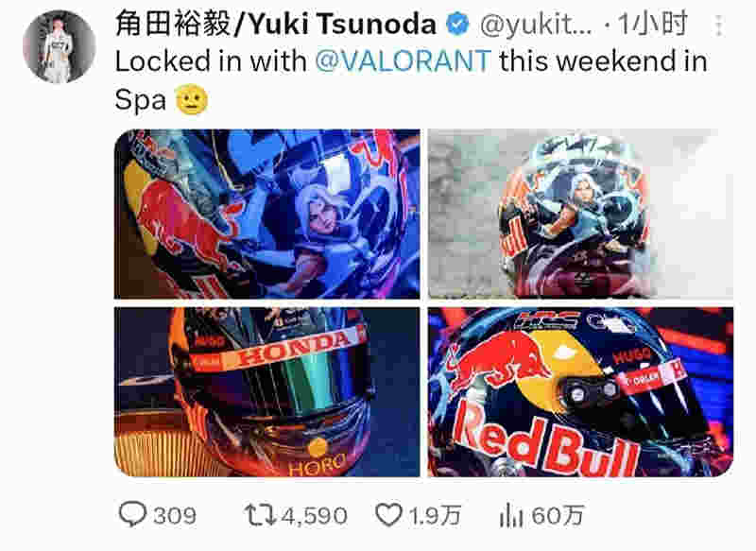Like the tweet with heart icon
The height and width of the screenshot is (551, 756).
tap(388, 515)
